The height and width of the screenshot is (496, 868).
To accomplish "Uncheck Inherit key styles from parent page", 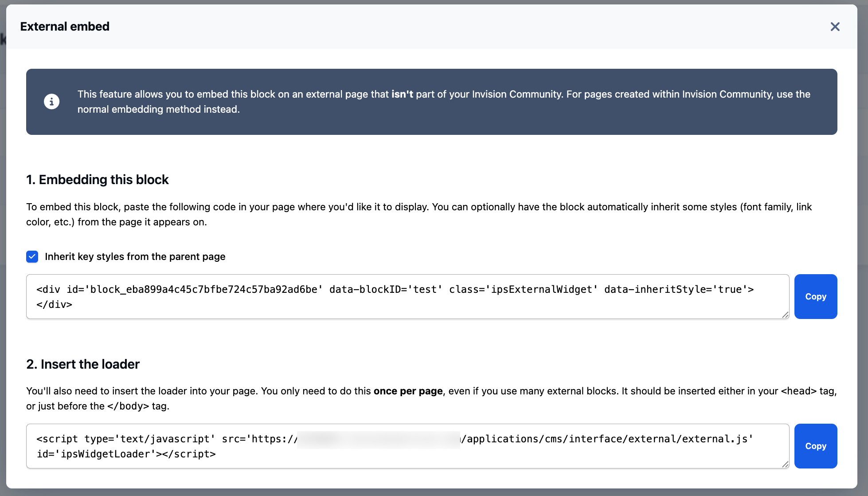I will coord(32,256).
